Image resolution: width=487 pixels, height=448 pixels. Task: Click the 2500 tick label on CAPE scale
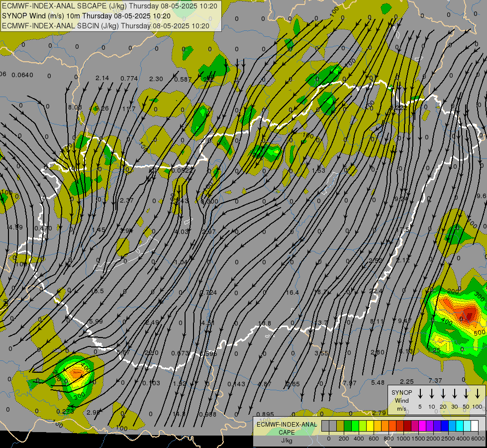point(448,439)
